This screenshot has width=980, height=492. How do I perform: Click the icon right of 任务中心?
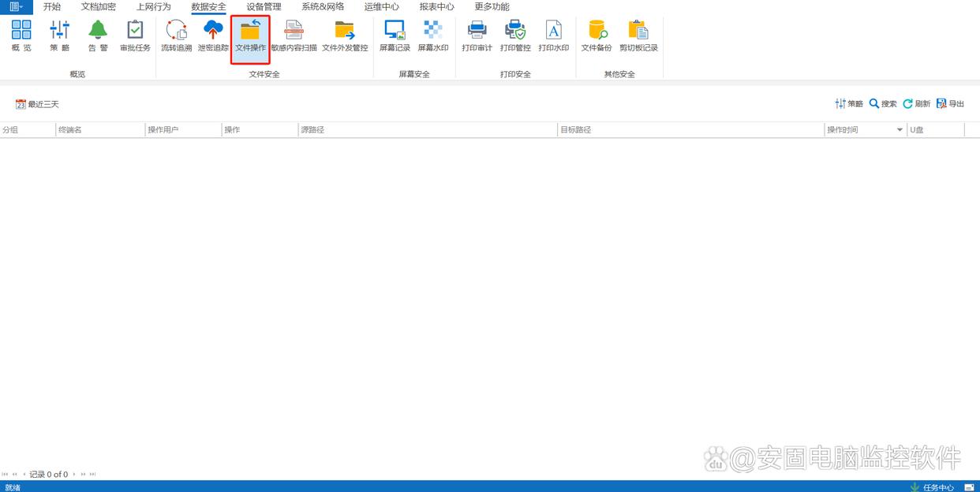(x=969, y=487)
